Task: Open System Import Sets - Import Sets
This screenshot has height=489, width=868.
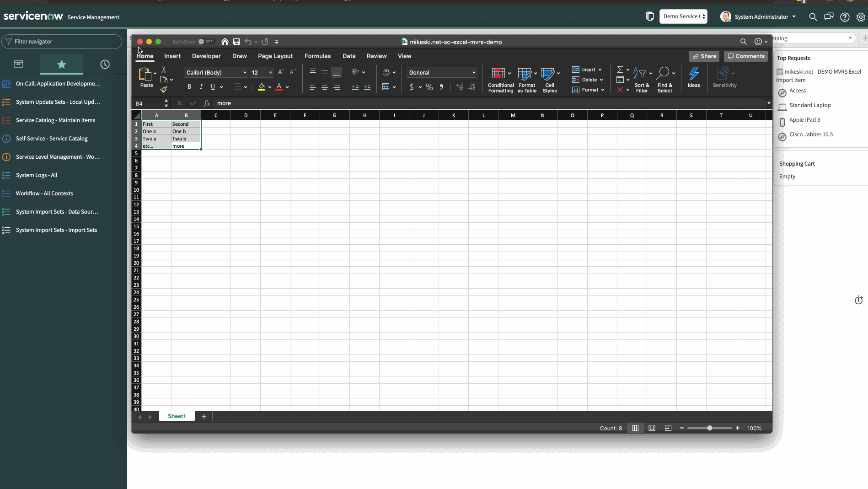Action: pos(56,230)
